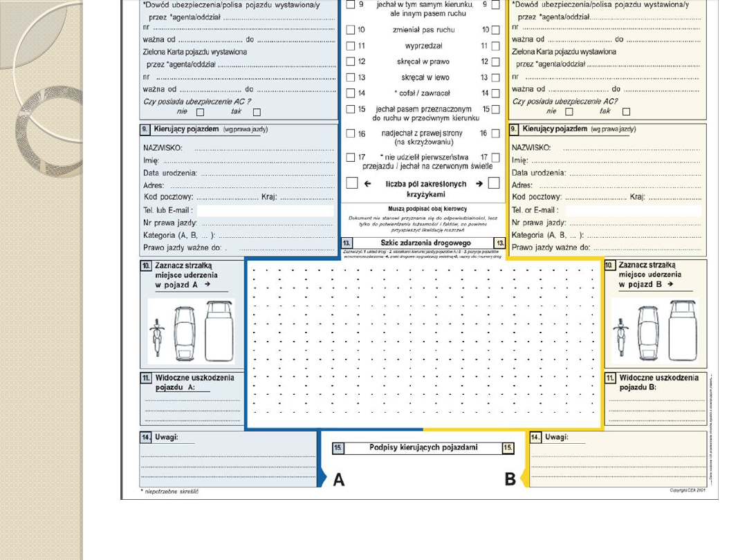The image size is (747, 560).
Task: Select 'nie' for vehicle B AC insurance
Action: (x=569, y=112)
